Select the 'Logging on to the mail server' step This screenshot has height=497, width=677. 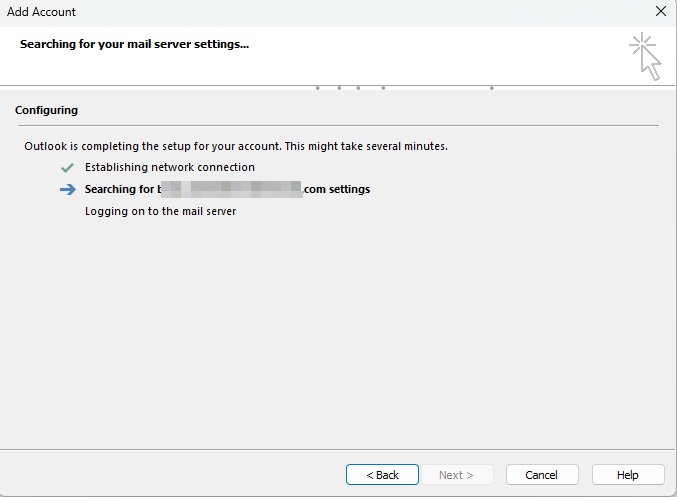tap(160, 211)
